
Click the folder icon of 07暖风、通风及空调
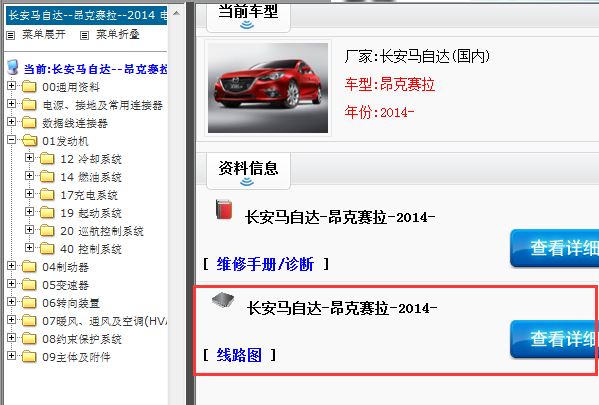coord(29,321)
